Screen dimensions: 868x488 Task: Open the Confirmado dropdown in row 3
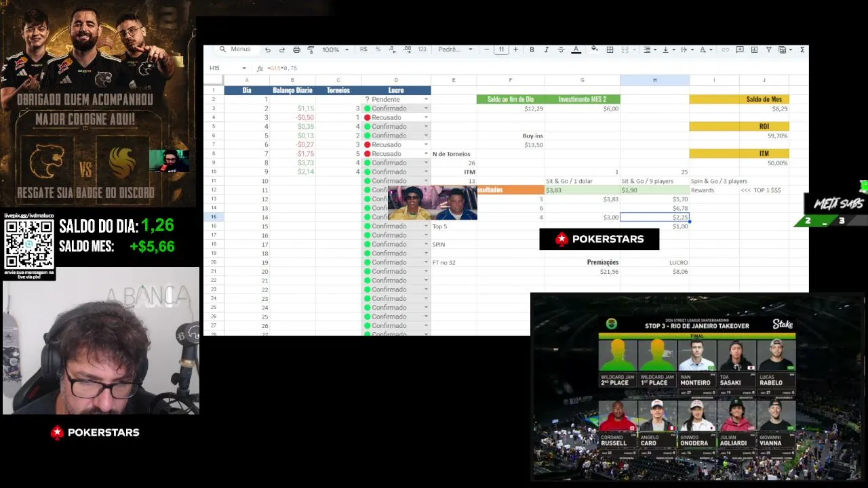427,108
